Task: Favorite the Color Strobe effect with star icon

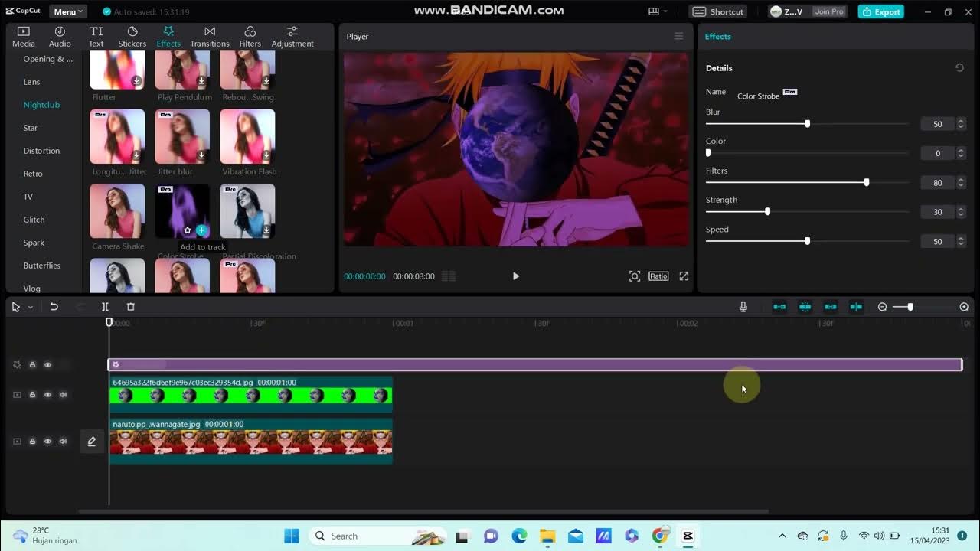Action: coord(188,230)
